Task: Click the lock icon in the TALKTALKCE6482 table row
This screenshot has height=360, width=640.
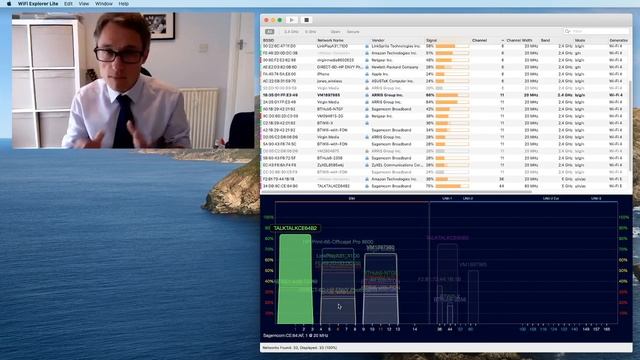Action: 367,186
